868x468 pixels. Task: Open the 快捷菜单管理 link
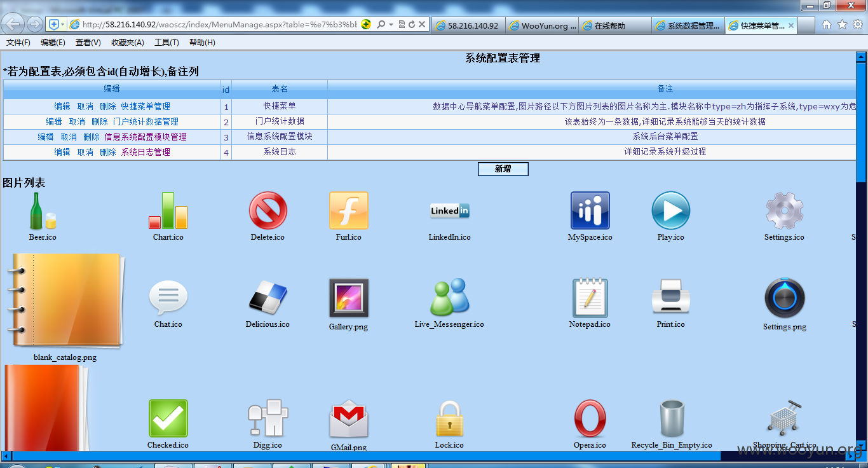[146, 106]
